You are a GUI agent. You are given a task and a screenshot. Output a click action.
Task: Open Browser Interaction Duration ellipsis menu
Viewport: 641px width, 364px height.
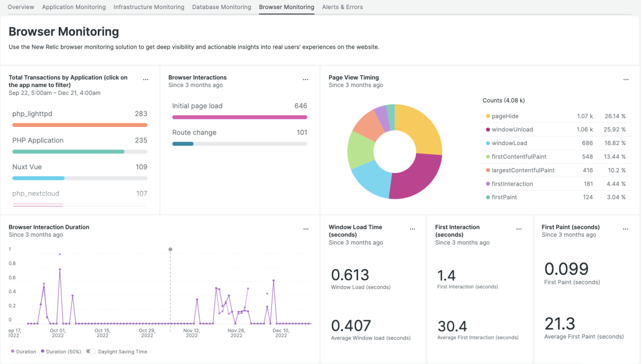coord(306,229)
